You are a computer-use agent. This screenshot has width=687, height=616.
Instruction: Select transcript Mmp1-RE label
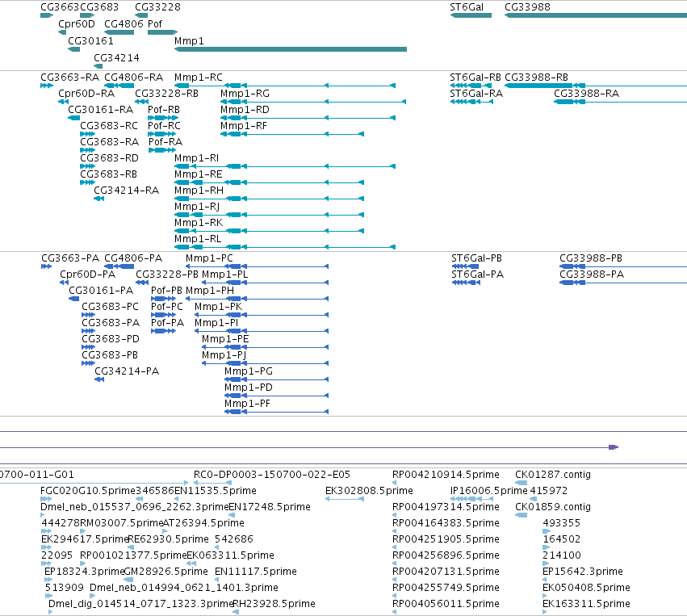click(x=198, y=174)
